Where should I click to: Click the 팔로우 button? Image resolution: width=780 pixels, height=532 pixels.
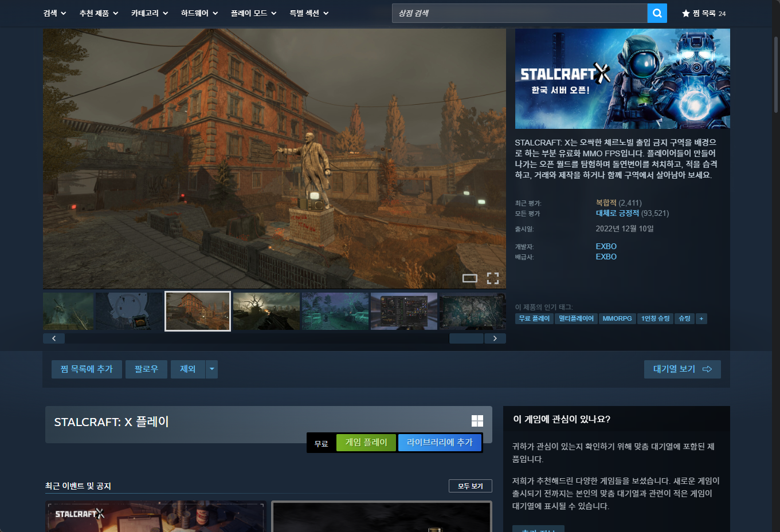(x=146, y=369)
